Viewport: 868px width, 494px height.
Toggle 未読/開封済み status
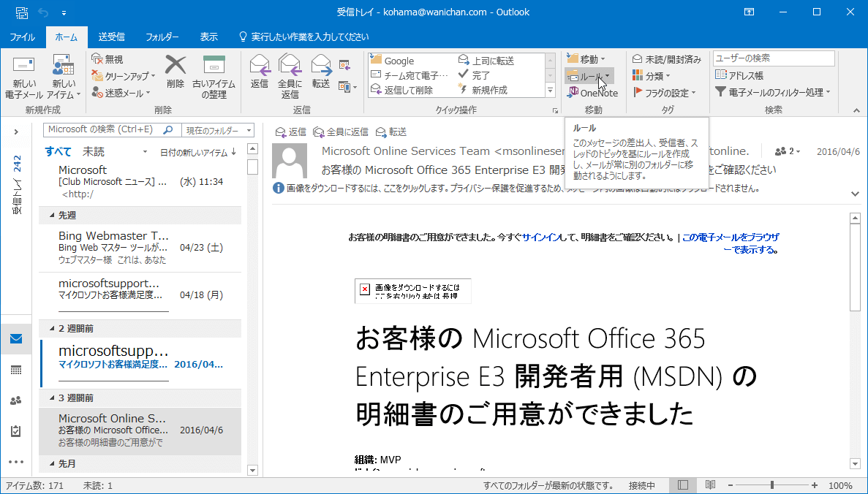666,59
